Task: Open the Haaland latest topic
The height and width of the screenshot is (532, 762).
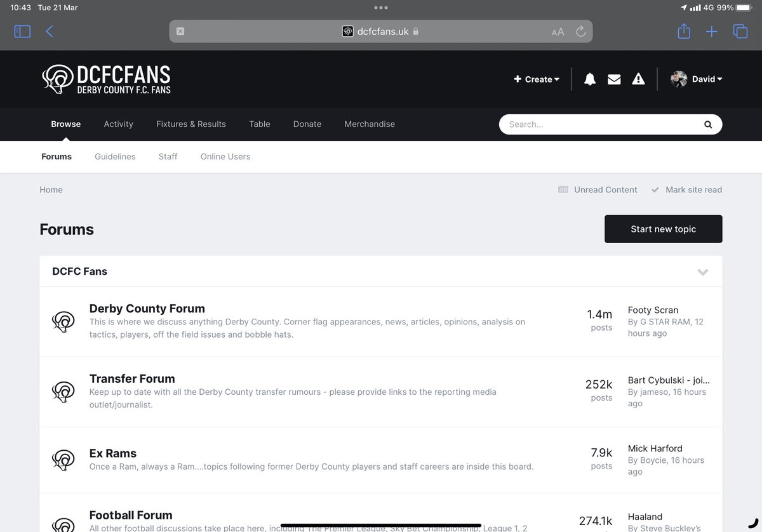Action: coord(645,517)
